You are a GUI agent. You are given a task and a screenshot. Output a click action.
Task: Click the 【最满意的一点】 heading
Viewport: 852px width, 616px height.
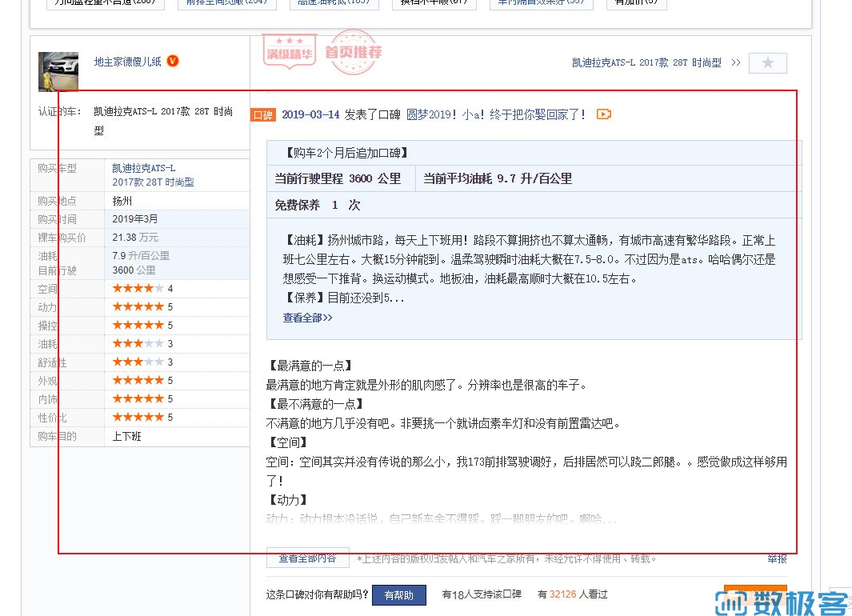(311, 366)
